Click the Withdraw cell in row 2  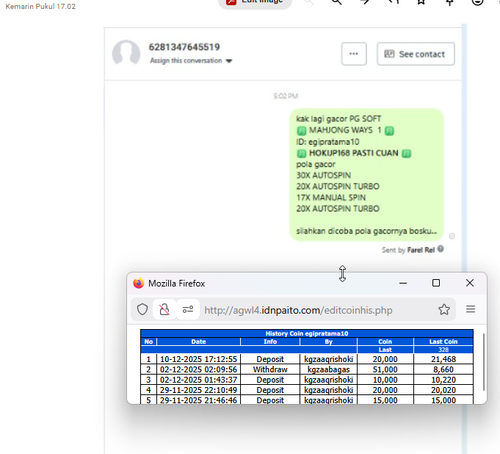point(270,369)
